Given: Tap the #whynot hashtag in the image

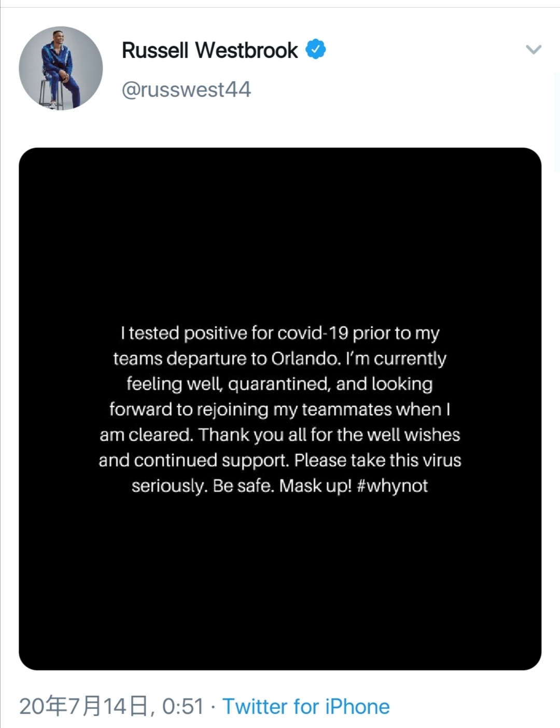Looking at the screenshot, I should pyautogui.click(x=393, y=486).
